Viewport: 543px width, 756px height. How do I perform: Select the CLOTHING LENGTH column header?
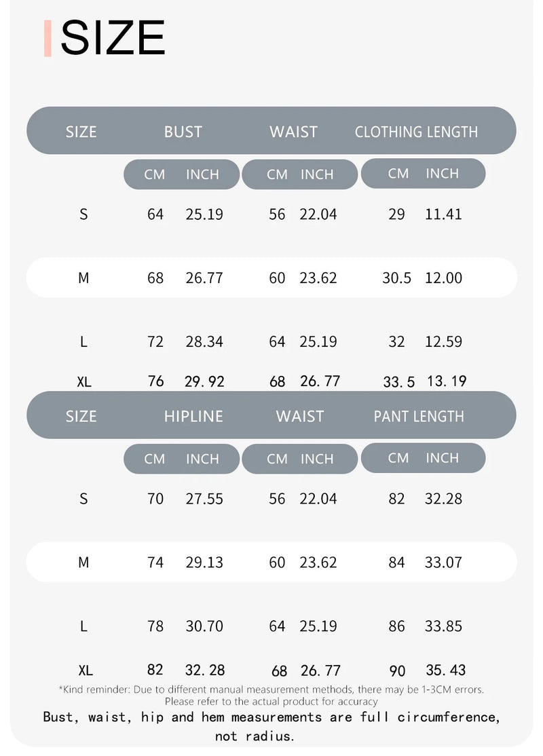pyautogui.click(x=416, y=132)
